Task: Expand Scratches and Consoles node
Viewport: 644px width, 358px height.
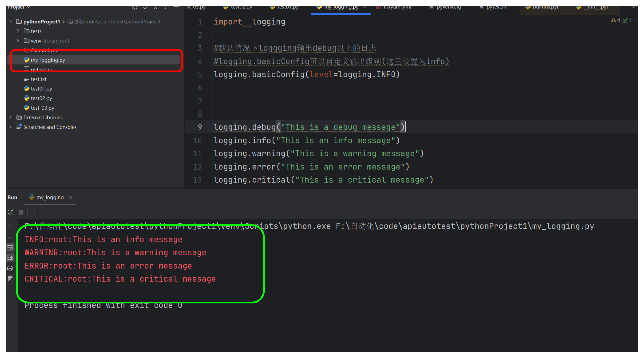Action: pos(11,127)
